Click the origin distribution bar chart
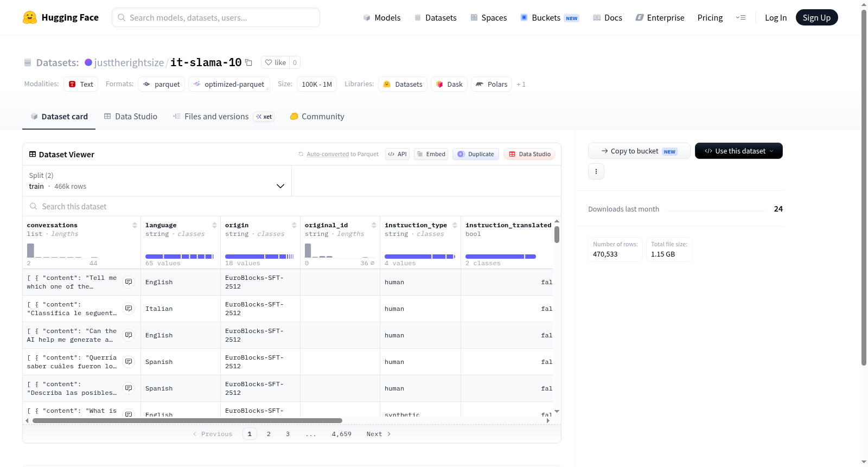Viewport: 868px width, 467px height. [259, 257]
